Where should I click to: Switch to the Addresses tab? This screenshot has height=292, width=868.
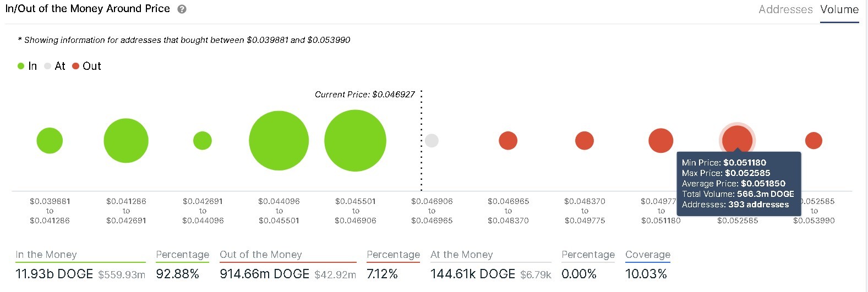click(x=785, y=9)
